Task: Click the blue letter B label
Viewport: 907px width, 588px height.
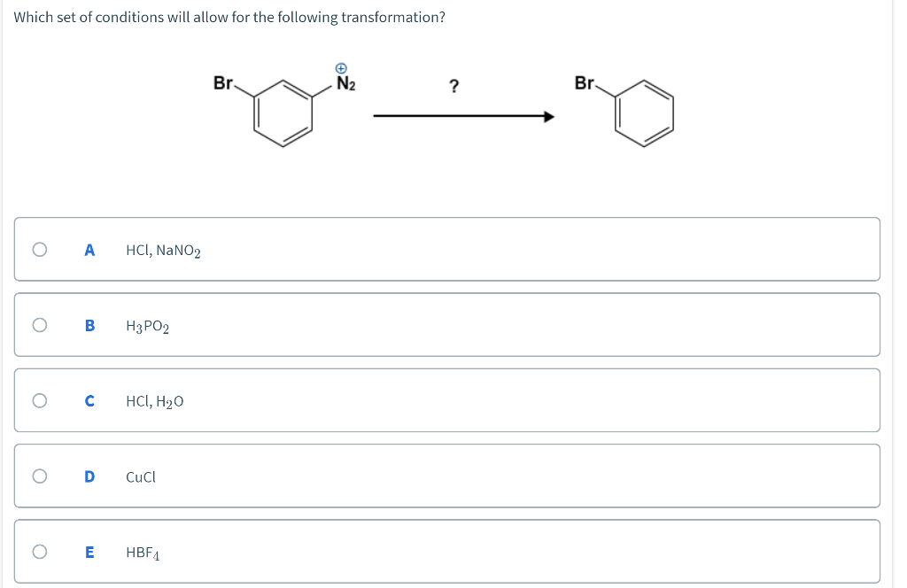Action: 89,325
